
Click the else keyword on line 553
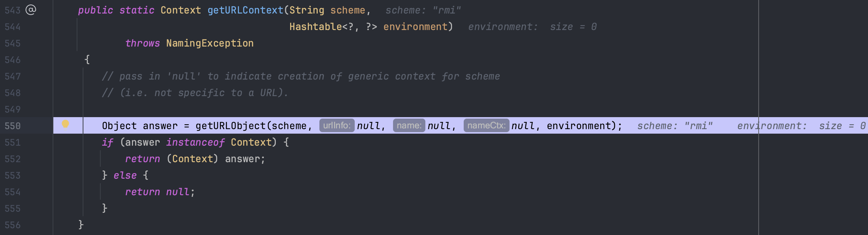tap(125, 175)
